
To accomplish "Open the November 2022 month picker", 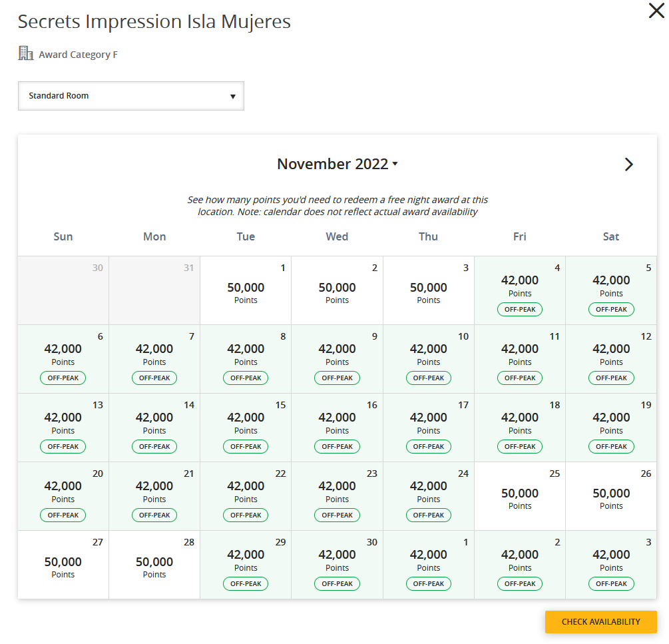I will [337, 164].
